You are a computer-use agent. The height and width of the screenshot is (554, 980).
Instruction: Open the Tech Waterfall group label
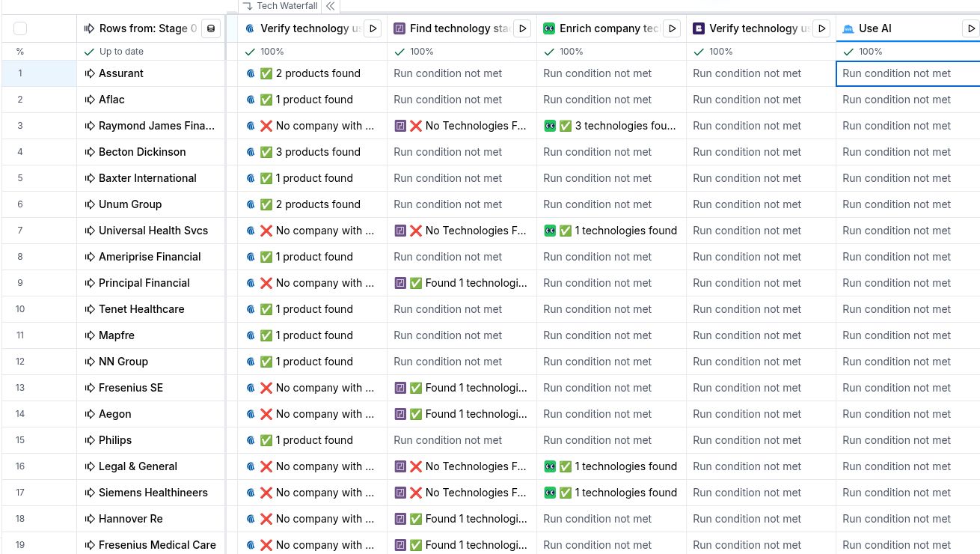tap(281, 6)
